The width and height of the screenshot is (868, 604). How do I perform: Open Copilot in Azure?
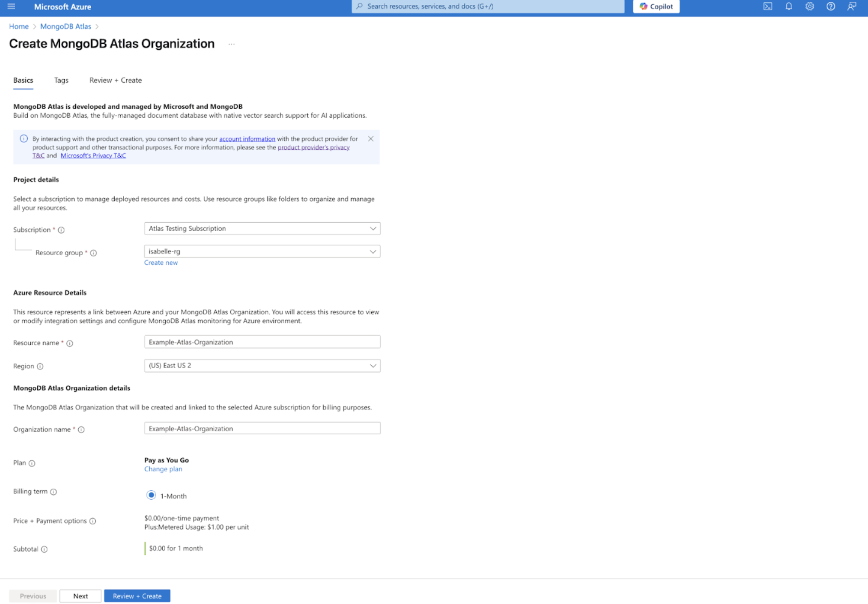pyautogui.click(x=656, y=6)
